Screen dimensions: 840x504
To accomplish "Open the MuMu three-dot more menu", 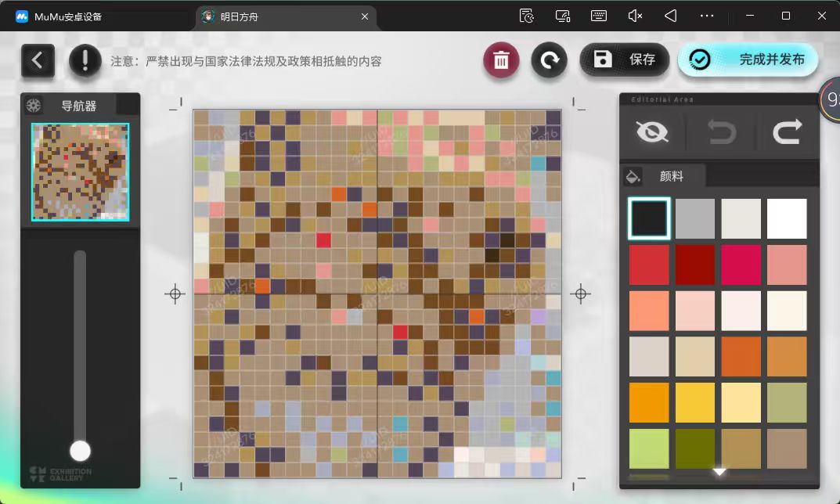I will click(x=707, y=16).
